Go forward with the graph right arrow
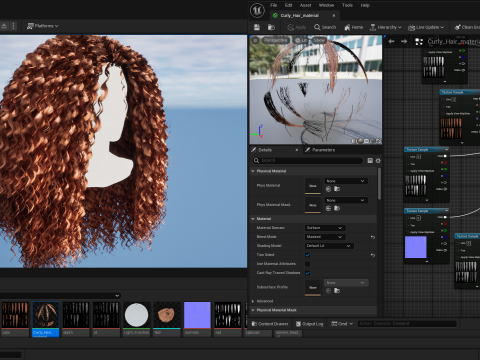 click(404, 41)
